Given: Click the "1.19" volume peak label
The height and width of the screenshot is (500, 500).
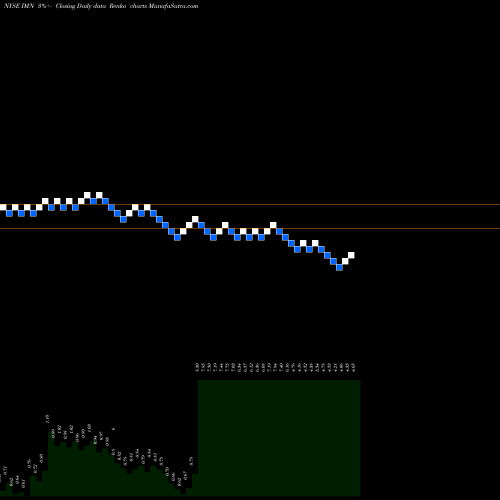Looking at the screenshot, I should (47, 419).
